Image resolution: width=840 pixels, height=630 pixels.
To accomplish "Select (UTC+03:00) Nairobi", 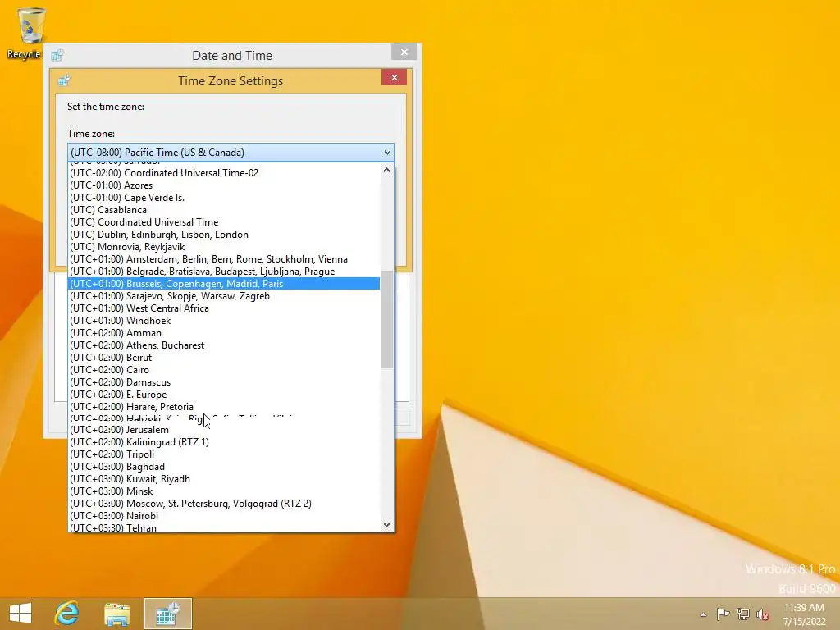I will point(224,517).
